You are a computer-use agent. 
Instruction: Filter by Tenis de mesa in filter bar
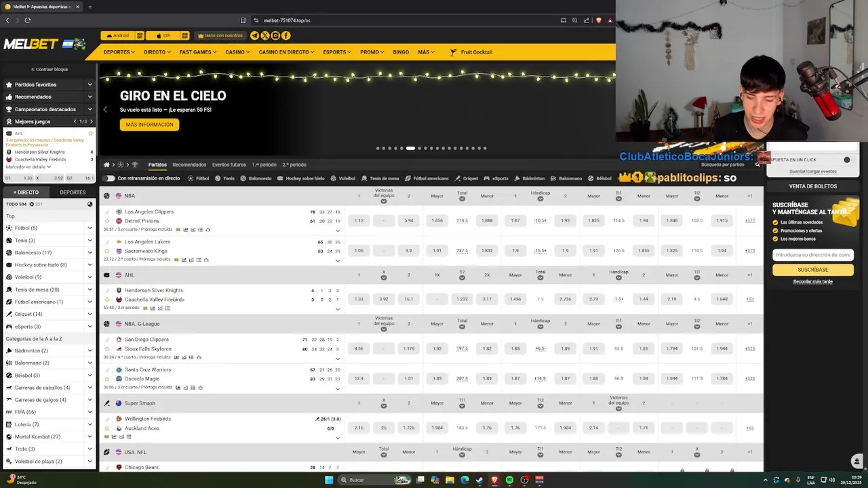pyautogui.click(x=380, y=178)
